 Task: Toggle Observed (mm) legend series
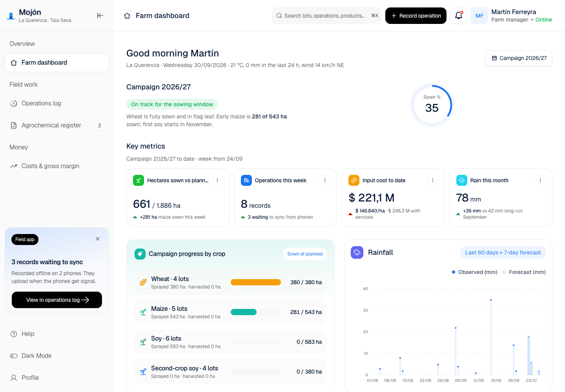pyautogui.click(x=474, y=272)
